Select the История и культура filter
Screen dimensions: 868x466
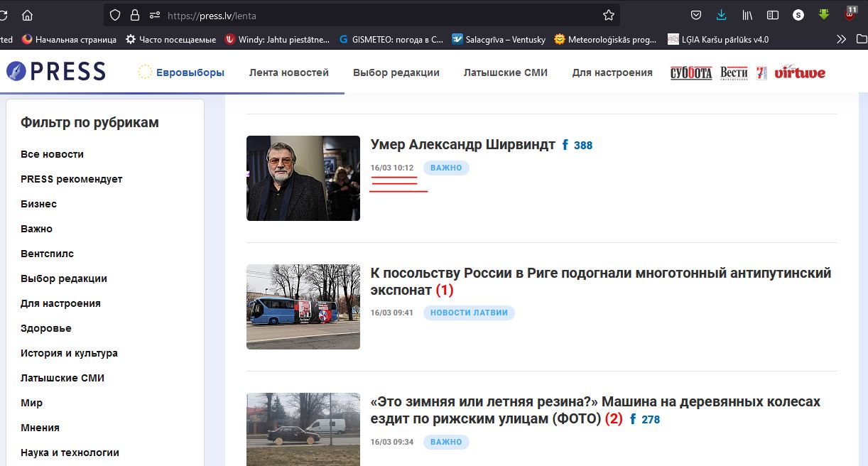pos(70,353)
